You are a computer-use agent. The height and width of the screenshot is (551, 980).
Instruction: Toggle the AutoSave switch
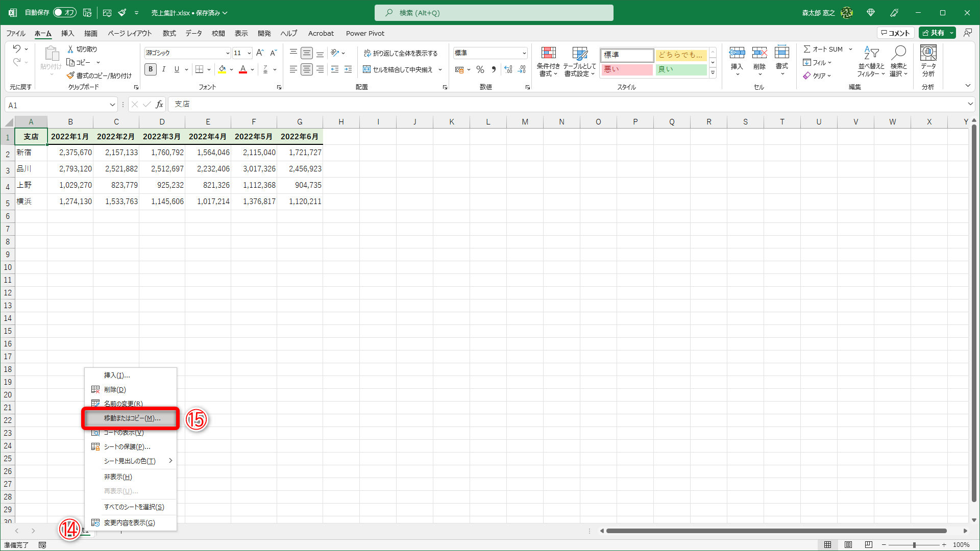(65, 12)
